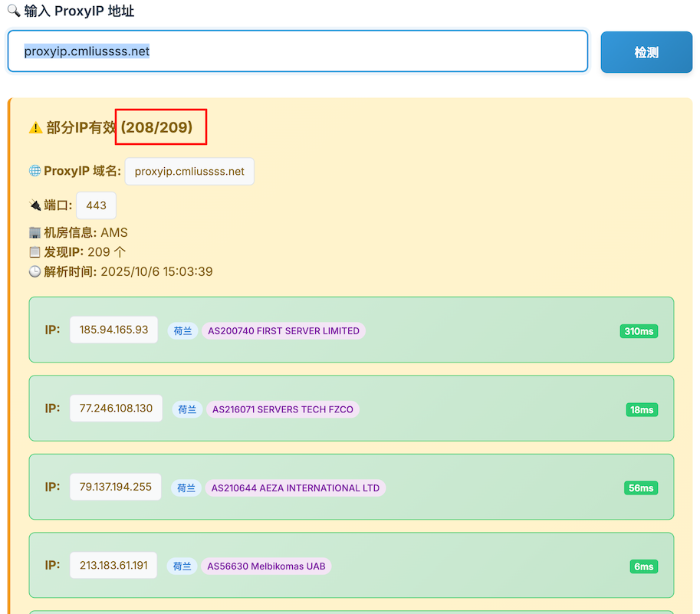Click the plug icon beside 端口

coord(35,205)
